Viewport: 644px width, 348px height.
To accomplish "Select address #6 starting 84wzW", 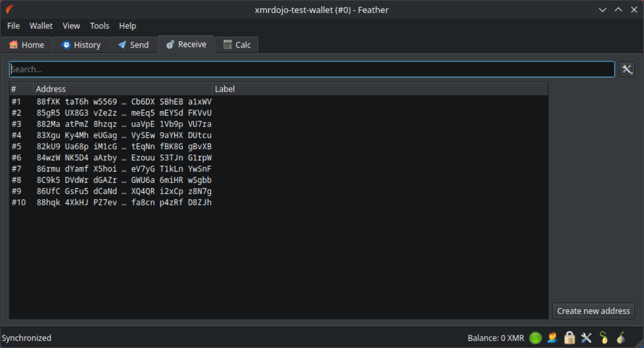I will [279, 158].
